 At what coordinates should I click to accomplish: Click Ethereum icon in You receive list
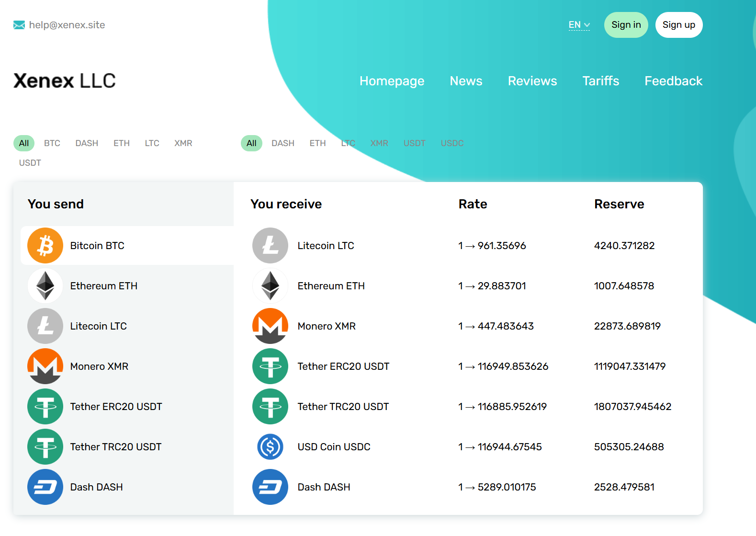[271, 286]
